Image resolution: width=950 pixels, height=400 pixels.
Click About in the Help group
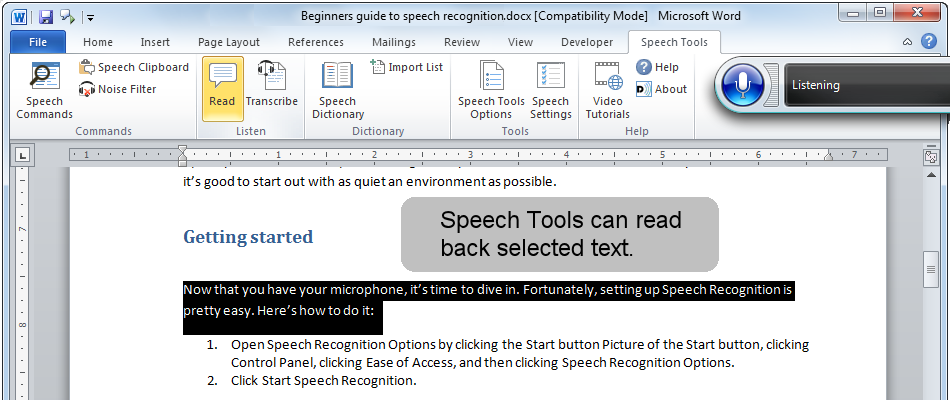point(661,89)
